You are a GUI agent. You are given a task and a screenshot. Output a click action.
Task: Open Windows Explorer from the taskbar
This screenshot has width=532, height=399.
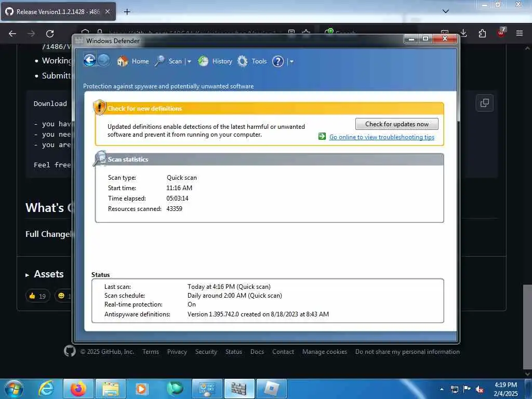111,389
